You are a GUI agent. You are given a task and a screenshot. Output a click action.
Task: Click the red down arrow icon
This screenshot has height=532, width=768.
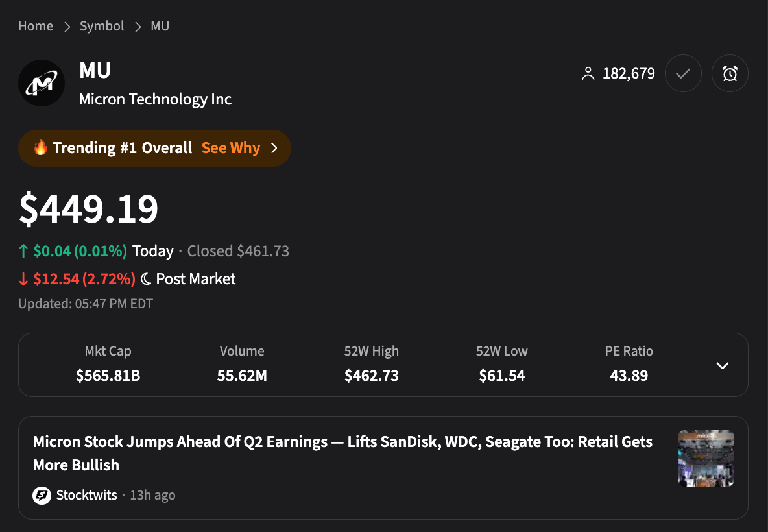pos(24,280)
